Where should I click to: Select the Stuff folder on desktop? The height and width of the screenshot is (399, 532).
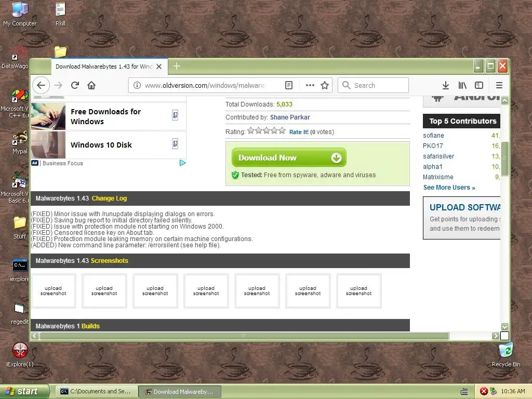click(x=20, y=228)
